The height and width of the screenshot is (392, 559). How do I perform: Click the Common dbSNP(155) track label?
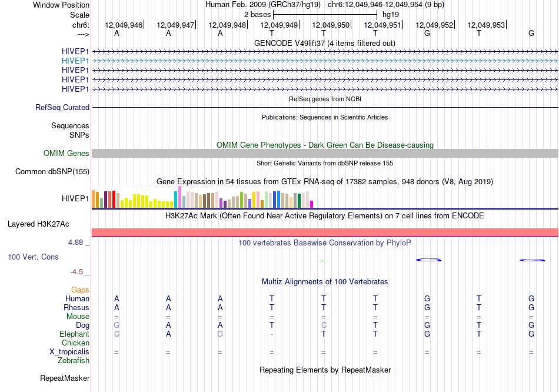(52, 171)
